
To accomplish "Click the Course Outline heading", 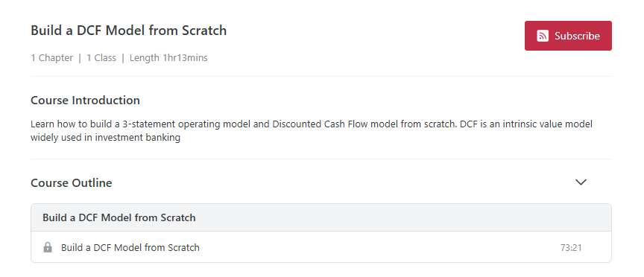I will (71, 183).
